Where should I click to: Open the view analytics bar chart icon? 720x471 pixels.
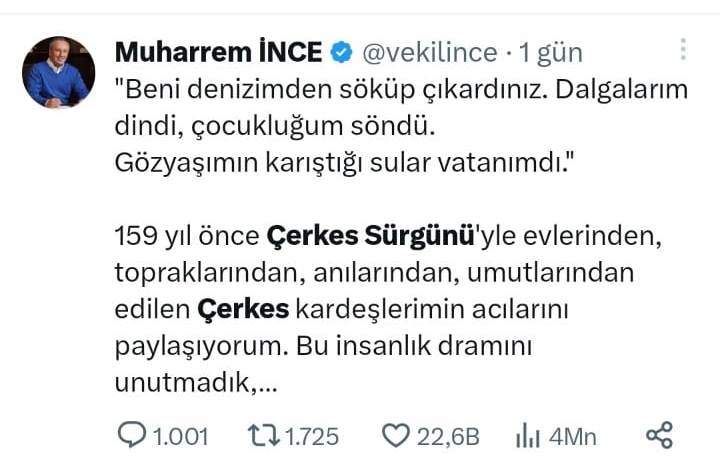point(527,435)
